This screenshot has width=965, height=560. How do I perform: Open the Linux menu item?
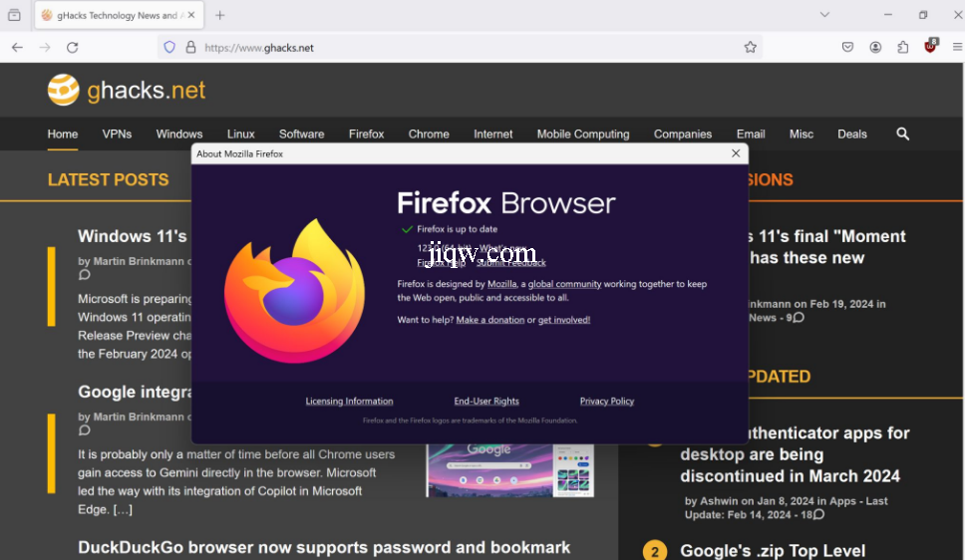240,135
